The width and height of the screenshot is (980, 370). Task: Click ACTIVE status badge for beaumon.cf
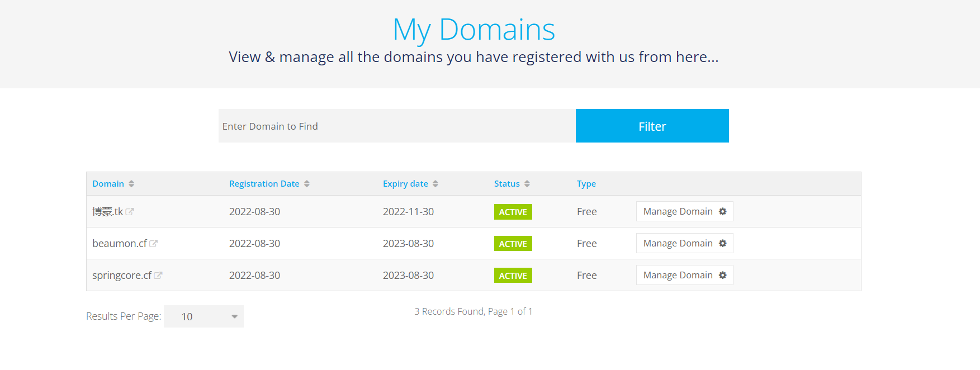(513, 244)
